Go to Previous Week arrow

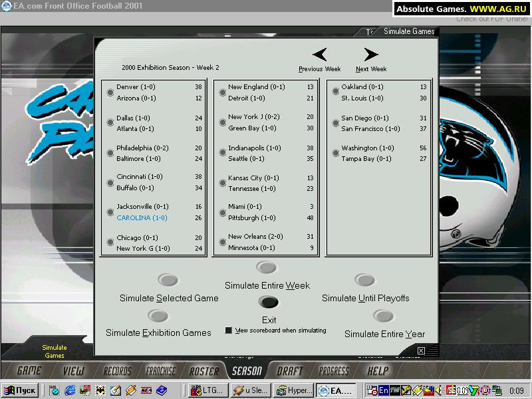click(320, 55)
